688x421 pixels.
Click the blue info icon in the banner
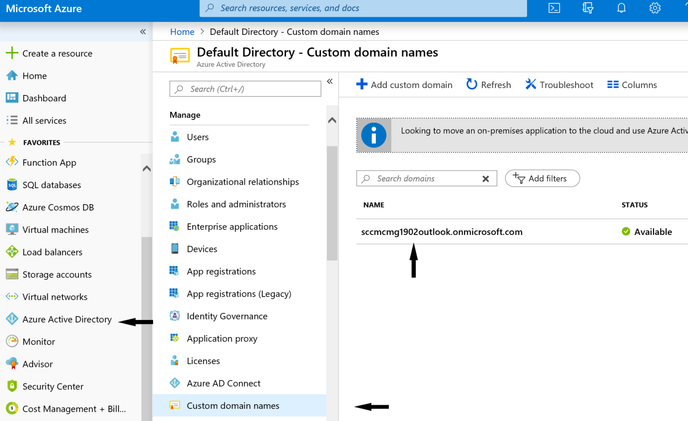[373, 135]
